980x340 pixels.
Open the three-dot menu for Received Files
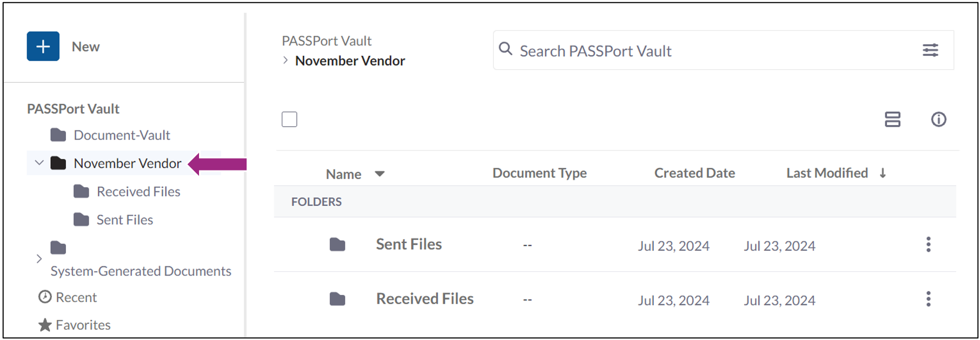pos(928,299)
